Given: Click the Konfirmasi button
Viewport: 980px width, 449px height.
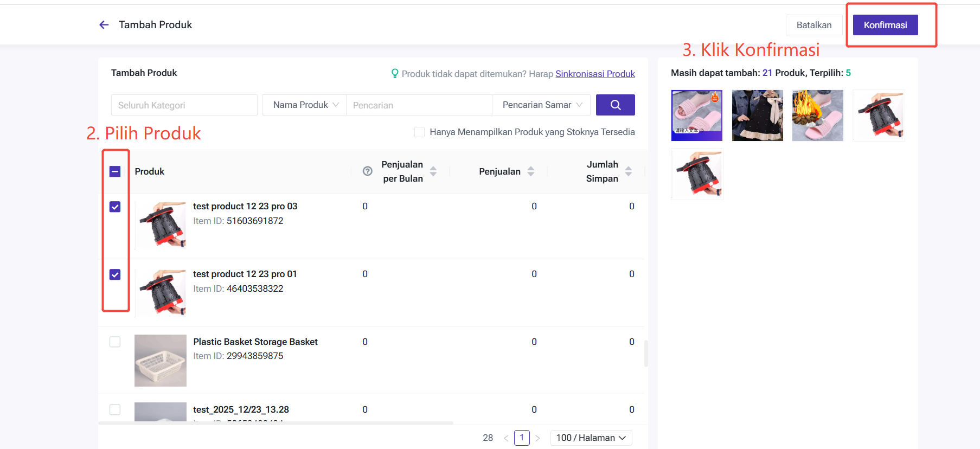Looking at the screenshot, I should [x=885, y=25].
